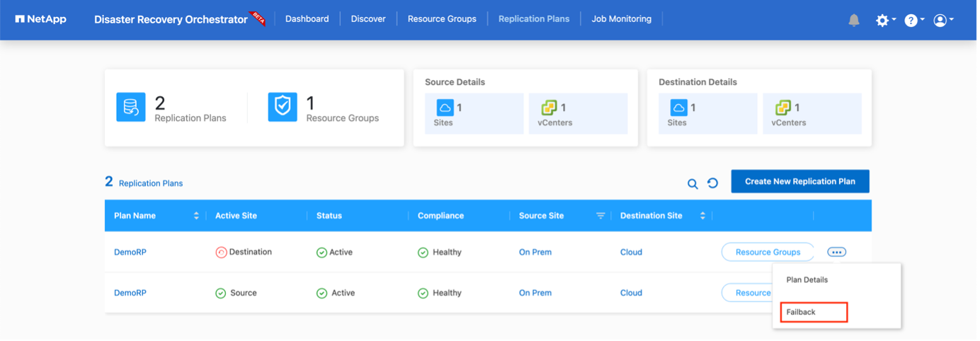Click the Source Details Sites cloud icon
This screenshot has height=341, width=980.
point(445,108)
